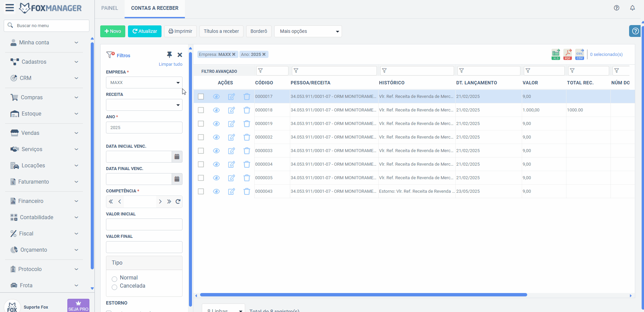The image size is (644, 312).
Task: Click the Atualizar button
Action: pyautogui.click(x=145, y=31)
